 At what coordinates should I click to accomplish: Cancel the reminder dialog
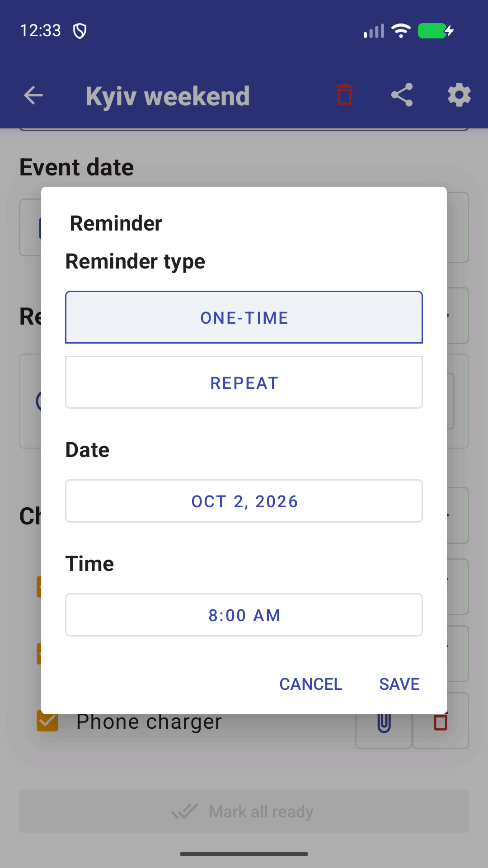tap(311, 684)
